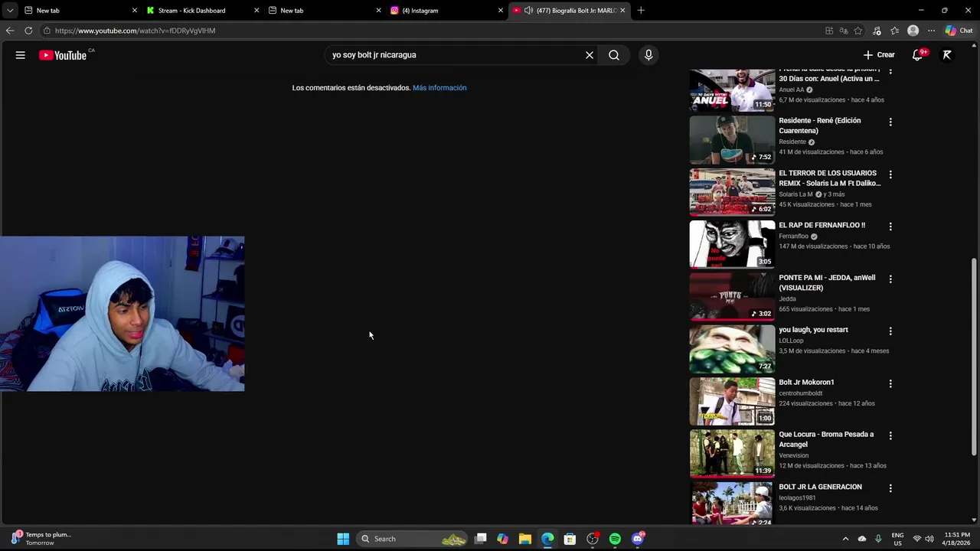Open the Venevision channel link
Viewport: 980px width, 551px height.
[793, 455]
